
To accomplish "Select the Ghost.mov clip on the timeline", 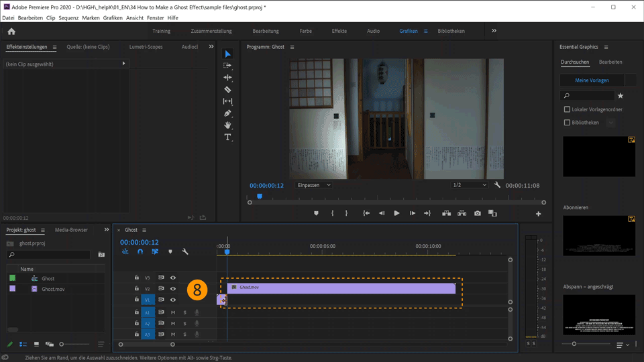I will (x=342, y=288).
